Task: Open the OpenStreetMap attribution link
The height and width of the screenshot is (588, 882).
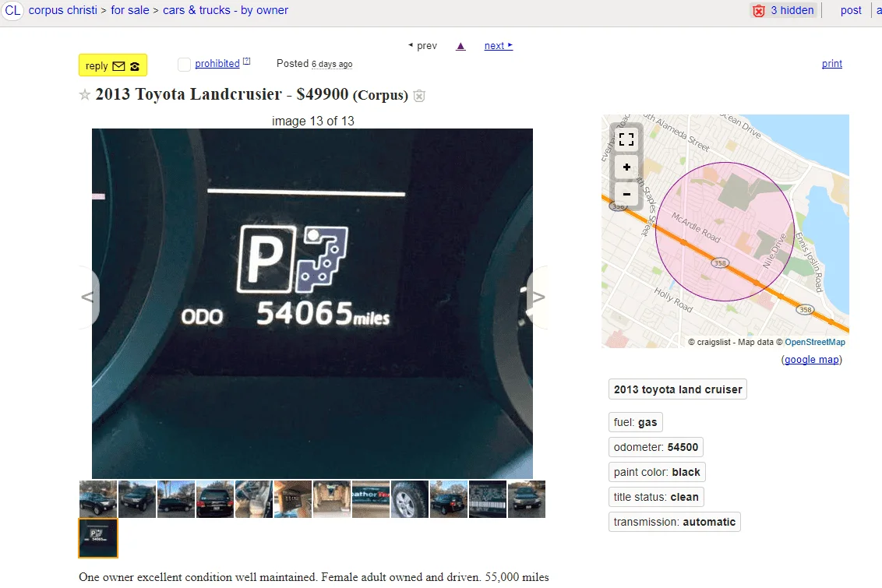Action: [814, 342]
